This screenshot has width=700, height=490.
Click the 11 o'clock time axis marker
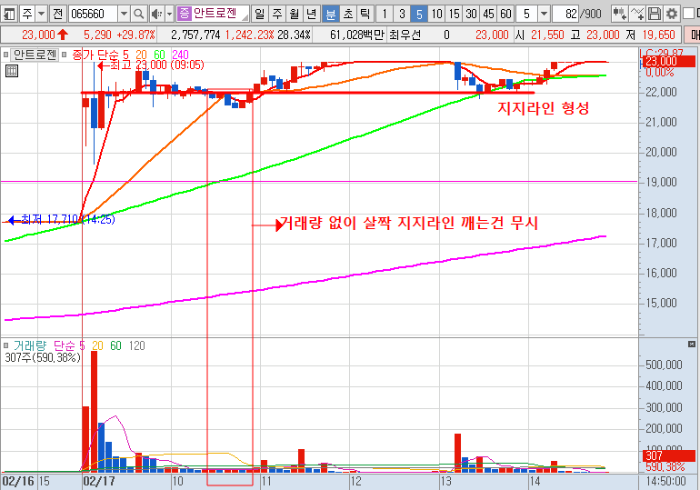tap(266, 482)
